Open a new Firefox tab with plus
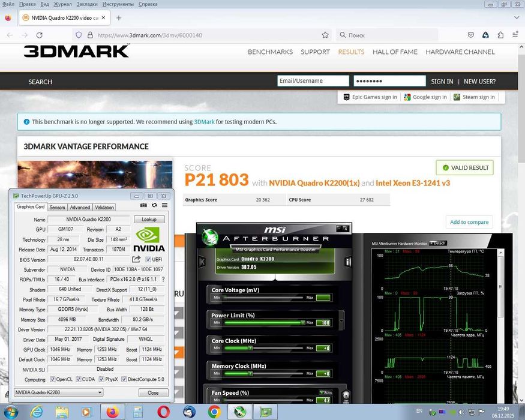This screenshot has width=525, height=420. point(119,18)
